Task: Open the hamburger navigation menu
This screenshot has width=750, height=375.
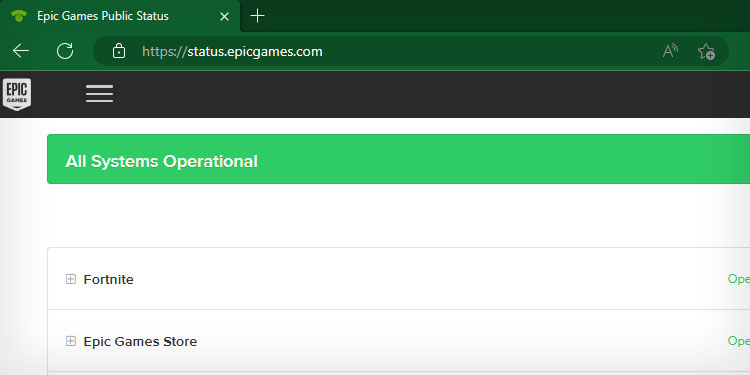Action: point(99,94)
